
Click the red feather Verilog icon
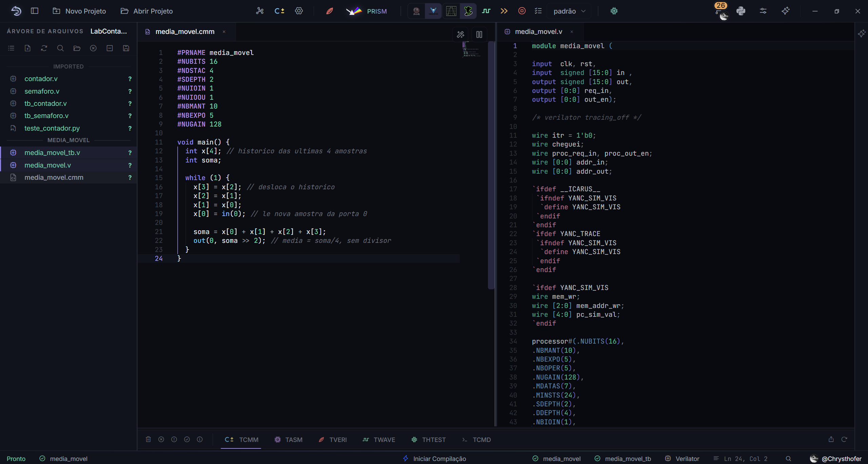point(329,11)
